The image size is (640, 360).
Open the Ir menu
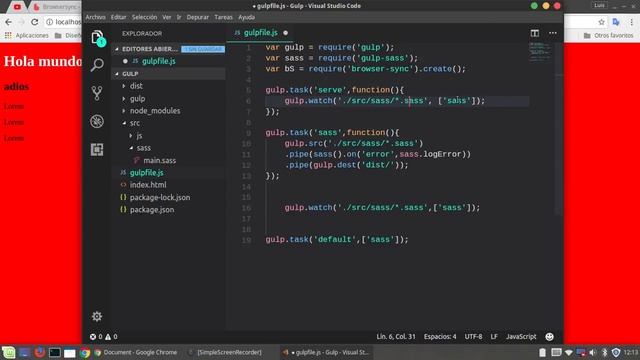tap(179, 17)
